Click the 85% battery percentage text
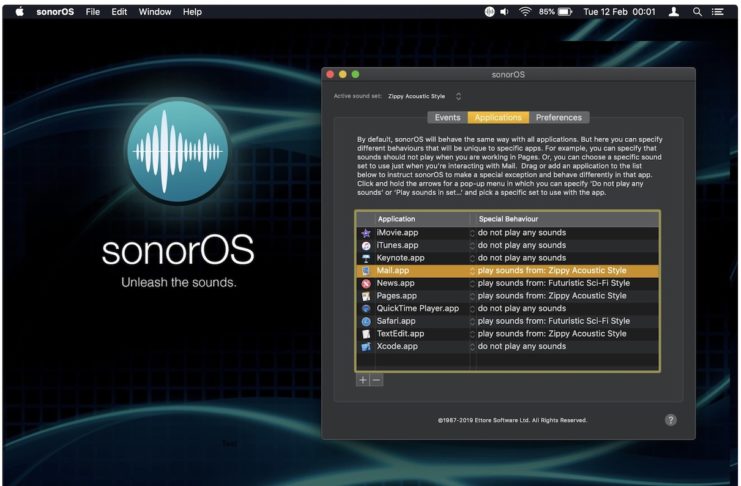 click(547, 12)
